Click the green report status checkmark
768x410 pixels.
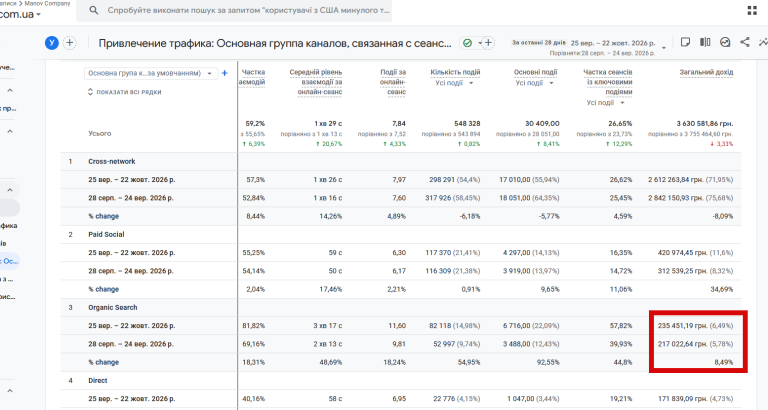point(467,43)
